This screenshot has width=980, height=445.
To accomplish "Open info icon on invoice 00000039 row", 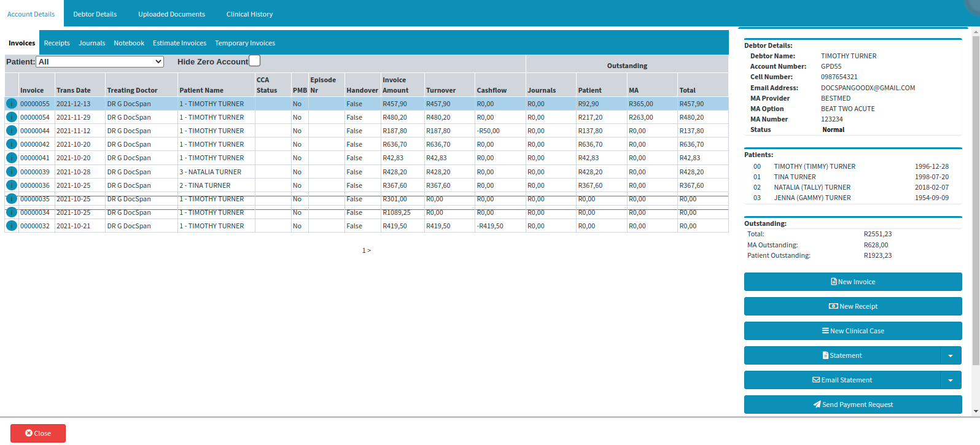I will [12, 172].
